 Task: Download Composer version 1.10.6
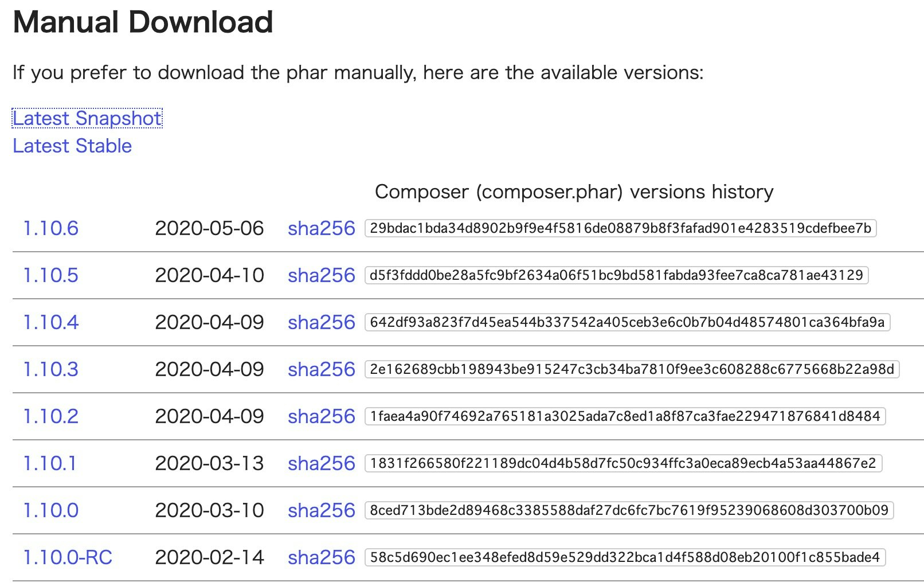click(x=50, y=228)
